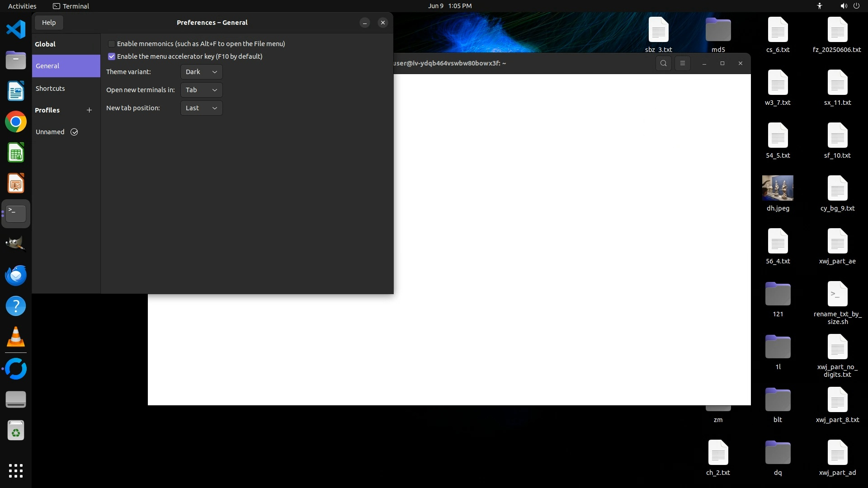Click the default profile checkmark icon
This screenshot has height=488, width=868.
tap(74, 132)
